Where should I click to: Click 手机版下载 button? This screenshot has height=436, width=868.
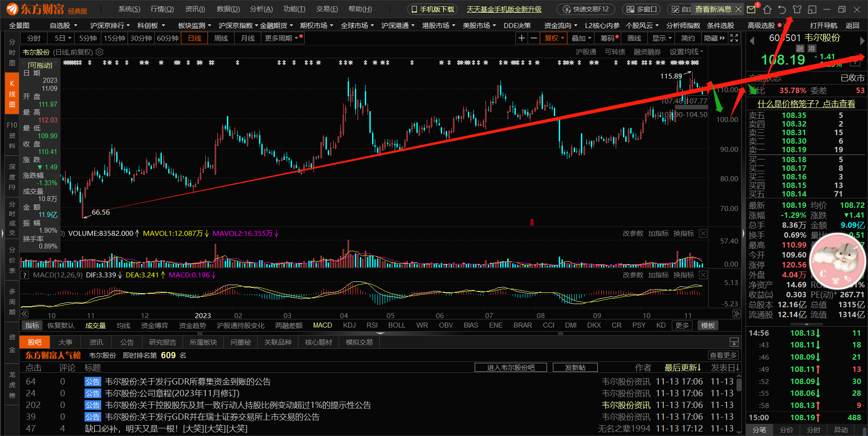pyautogui.click(x=433, y=9)
